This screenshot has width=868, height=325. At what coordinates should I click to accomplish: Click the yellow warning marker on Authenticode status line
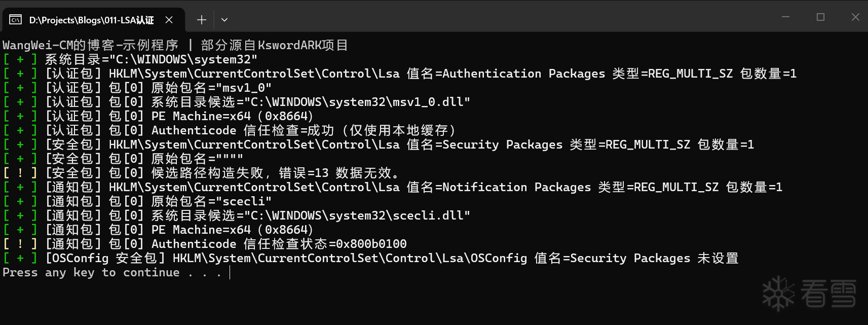20,244
